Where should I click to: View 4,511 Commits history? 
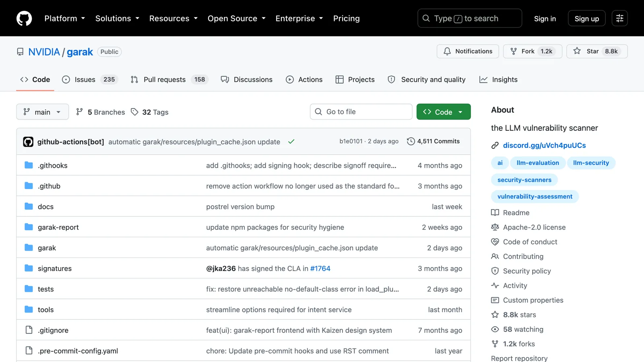coord(433,141)
